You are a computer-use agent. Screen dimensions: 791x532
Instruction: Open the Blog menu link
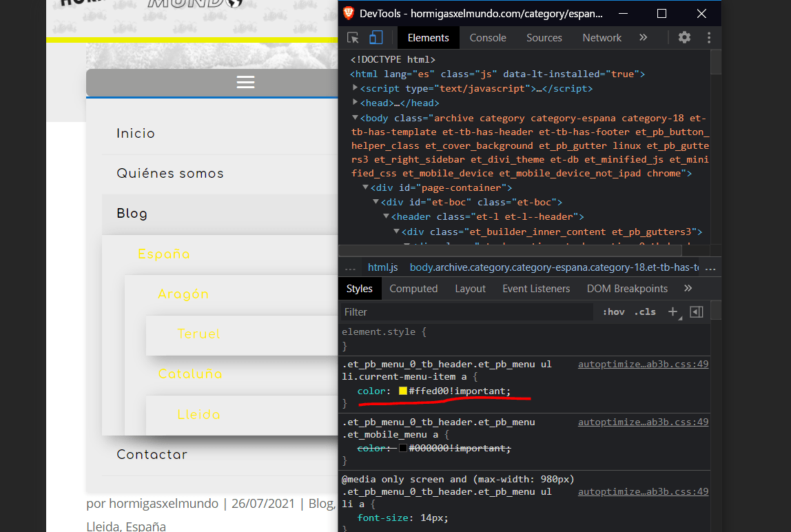coord(132,214)
